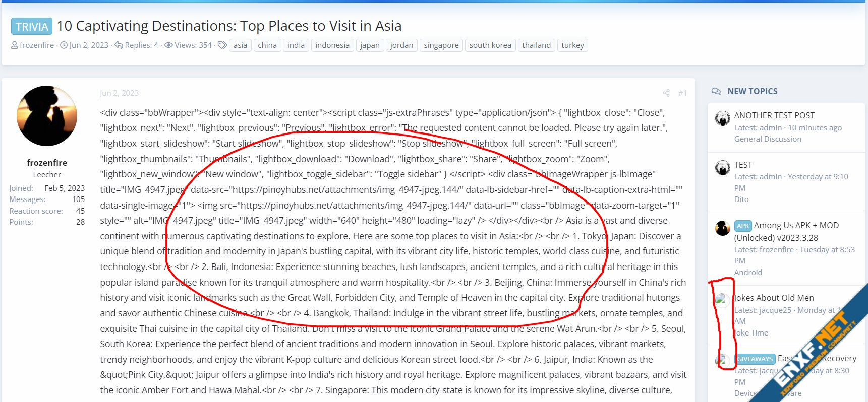Open the china tag
868x402 pixels.
click(x=267, y=45)
